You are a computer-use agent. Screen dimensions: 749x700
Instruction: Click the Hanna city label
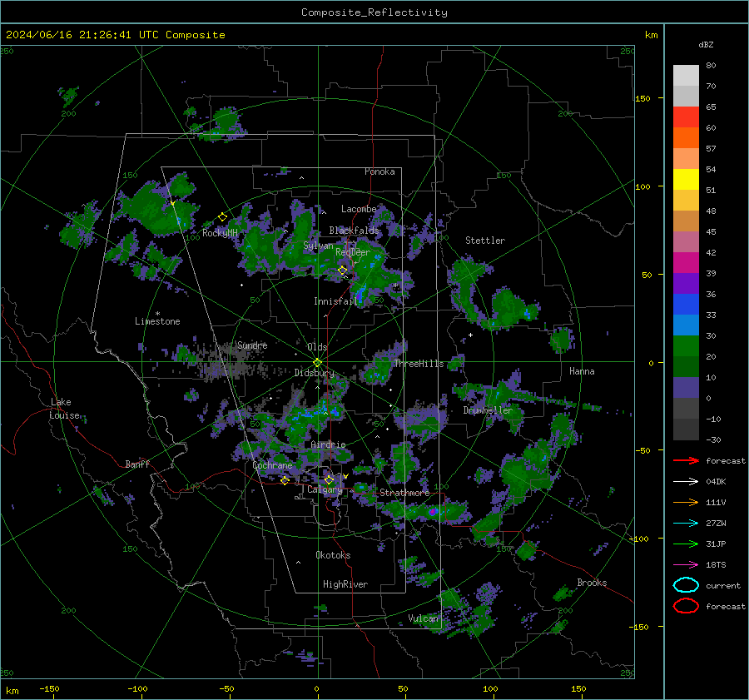coord(582,371)
